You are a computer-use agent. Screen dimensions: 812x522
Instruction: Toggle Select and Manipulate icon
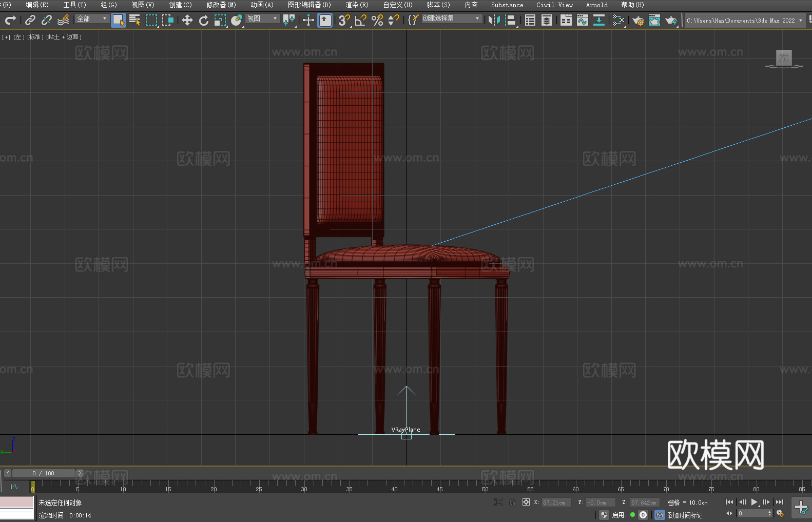pos(308,20)
